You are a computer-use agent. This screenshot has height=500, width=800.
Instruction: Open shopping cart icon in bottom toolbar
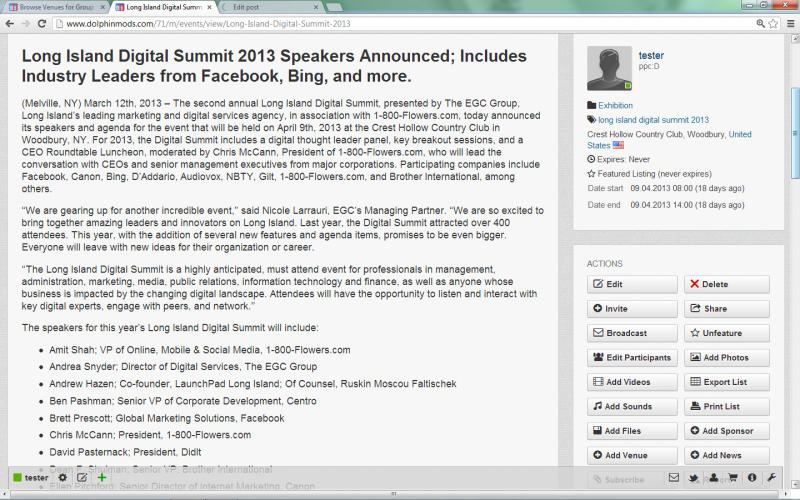tap(733, 478)
